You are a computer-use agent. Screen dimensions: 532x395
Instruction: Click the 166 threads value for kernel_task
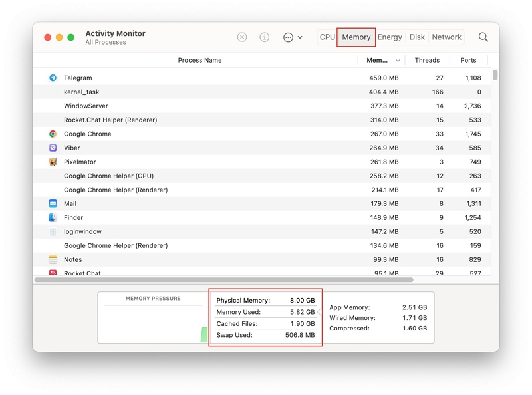coord(438,92)
